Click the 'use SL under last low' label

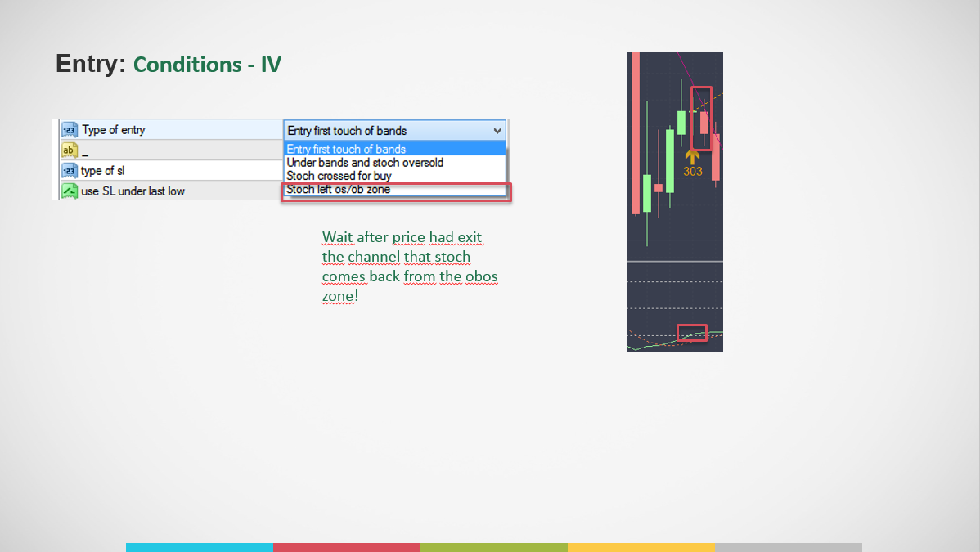133,191
